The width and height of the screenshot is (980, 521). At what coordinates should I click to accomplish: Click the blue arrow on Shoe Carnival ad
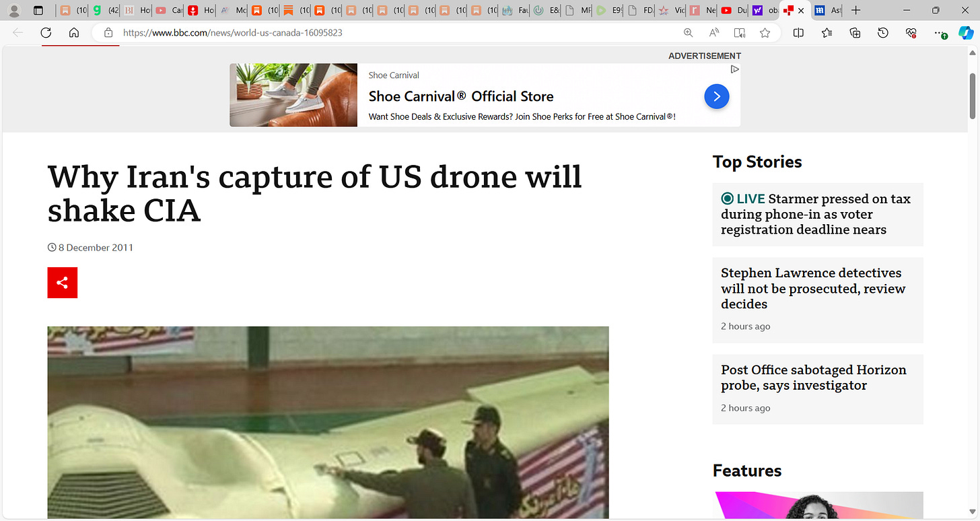[717, 96]
